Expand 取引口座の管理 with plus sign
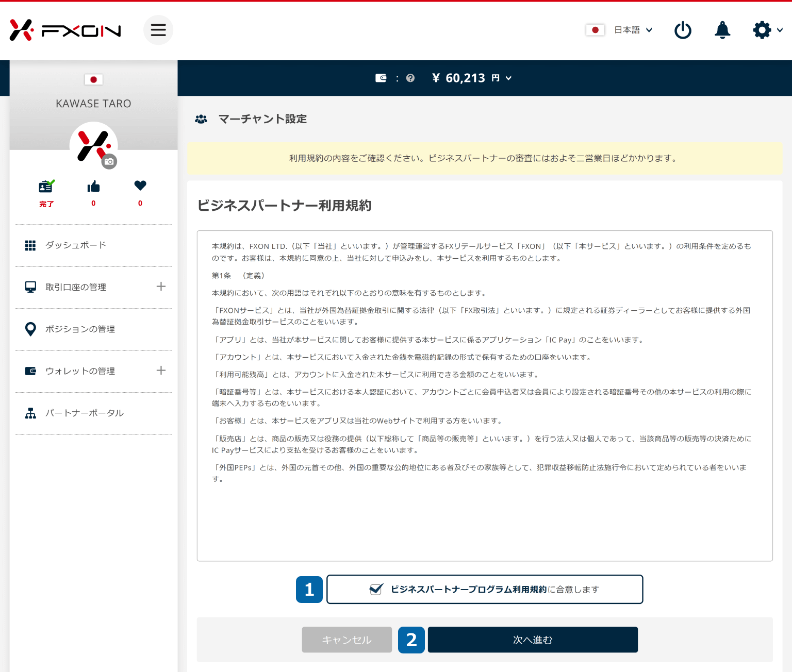The height and width of the screenshot is (672, 792). click(161, 287)
